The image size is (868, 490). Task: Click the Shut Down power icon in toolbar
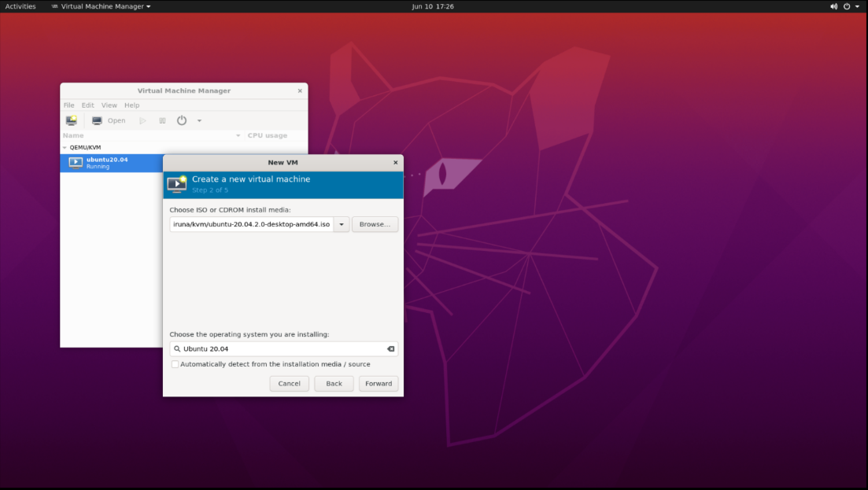pyautogui.click(x=182, y=120)
